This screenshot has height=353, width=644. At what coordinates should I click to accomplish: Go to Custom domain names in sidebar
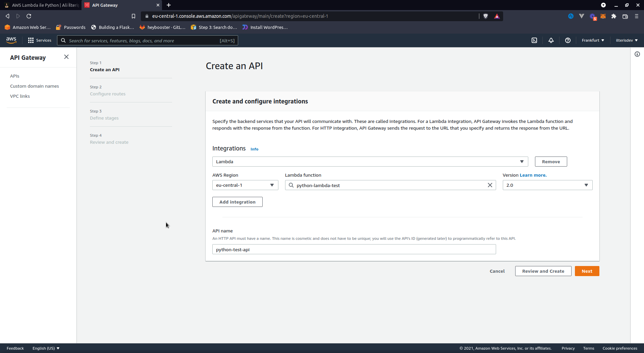coord(34,86)
